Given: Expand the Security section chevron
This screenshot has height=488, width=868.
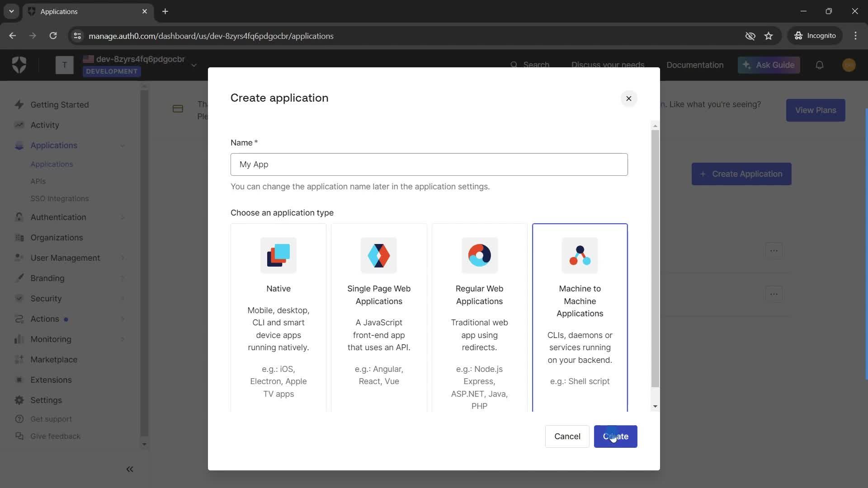Looking at the screenshot, I should [x=123, y=299].
